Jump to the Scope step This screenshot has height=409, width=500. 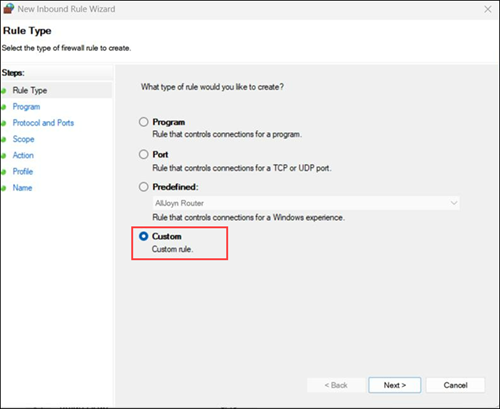click(23, 139)
